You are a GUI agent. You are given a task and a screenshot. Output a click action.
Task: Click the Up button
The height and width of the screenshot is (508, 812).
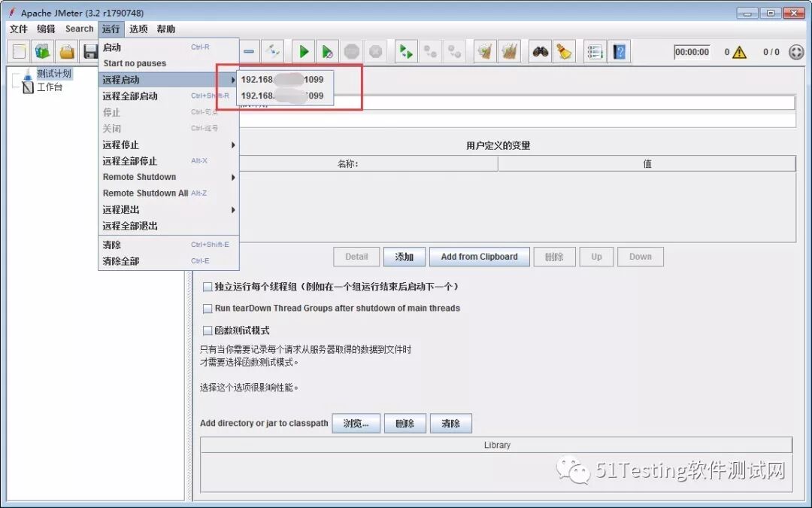coord(596,257)
